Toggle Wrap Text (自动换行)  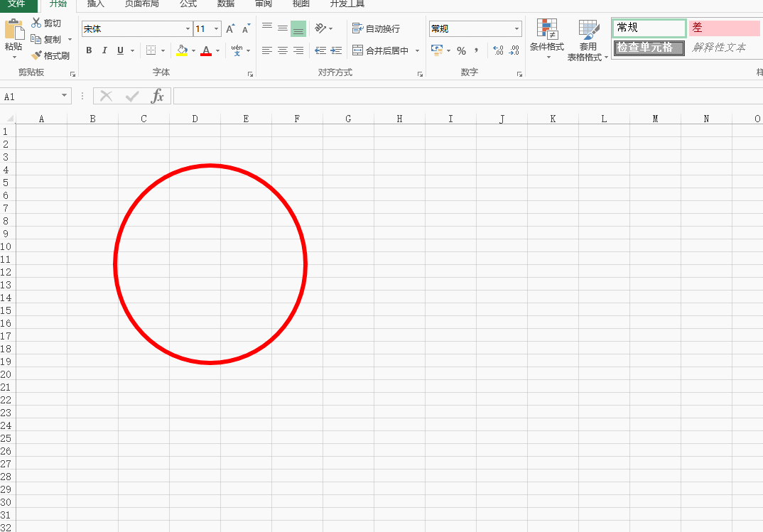point(376,29)
